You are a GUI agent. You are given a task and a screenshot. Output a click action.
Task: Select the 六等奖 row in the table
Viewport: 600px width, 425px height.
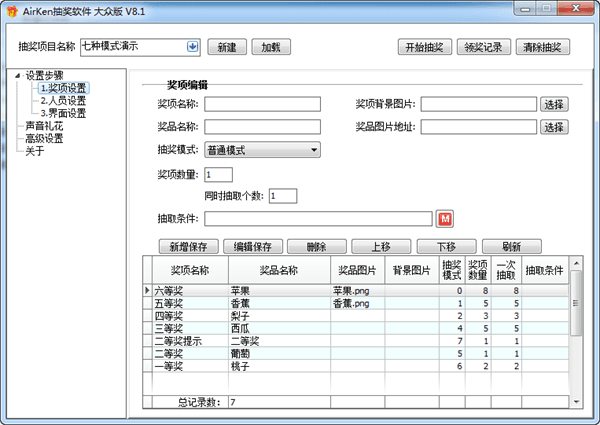(x=185, y=290)
